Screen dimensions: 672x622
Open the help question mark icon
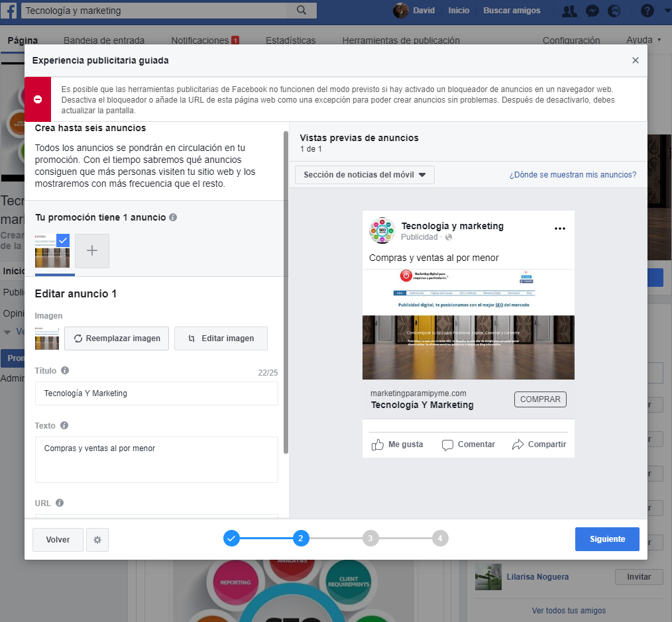click(x=647, y=11)
